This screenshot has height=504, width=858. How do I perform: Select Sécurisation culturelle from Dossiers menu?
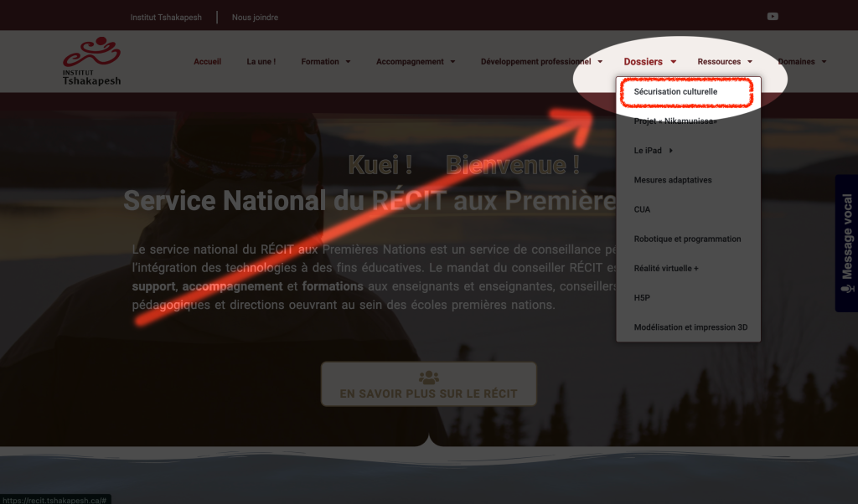pyautogui.click(x=675, y=91)
